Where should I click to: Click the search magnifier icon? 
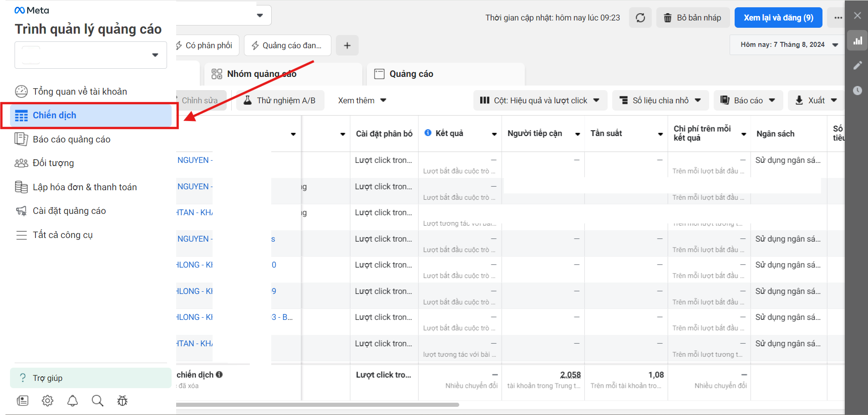[97, 401]
